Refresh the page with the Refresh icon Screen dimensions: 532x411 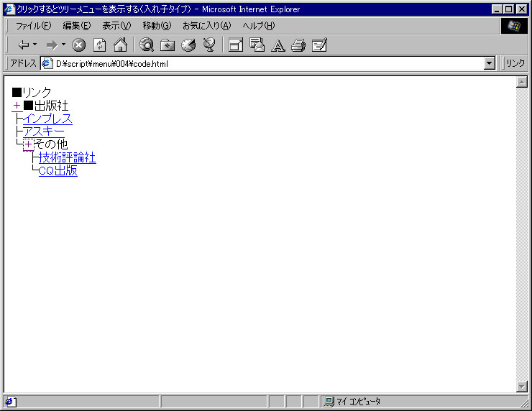99,45
